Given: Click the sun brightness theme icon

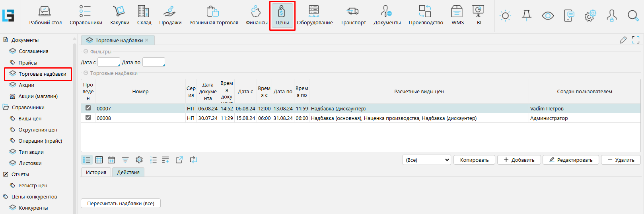Looking at the screenshot, I should [x=505, y=16].
